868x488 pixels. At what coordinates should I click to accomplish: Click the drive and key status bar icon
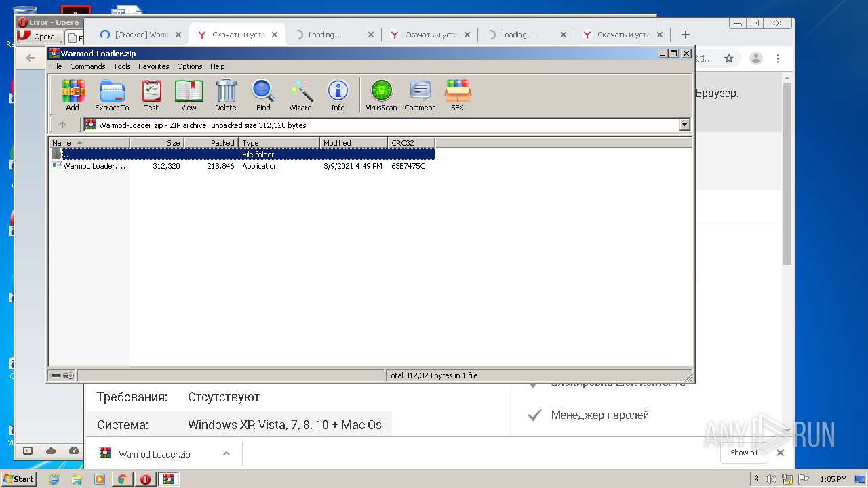(62, 375)
